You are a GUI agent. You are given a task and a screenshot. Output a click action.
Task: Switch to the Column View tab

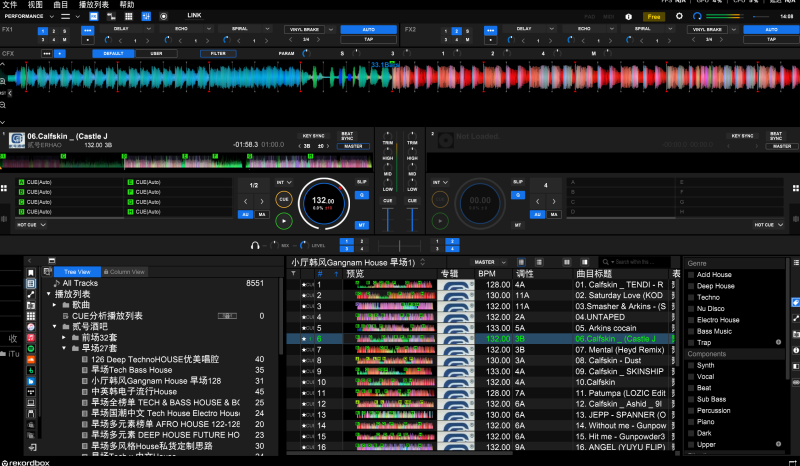pos(124,272)
